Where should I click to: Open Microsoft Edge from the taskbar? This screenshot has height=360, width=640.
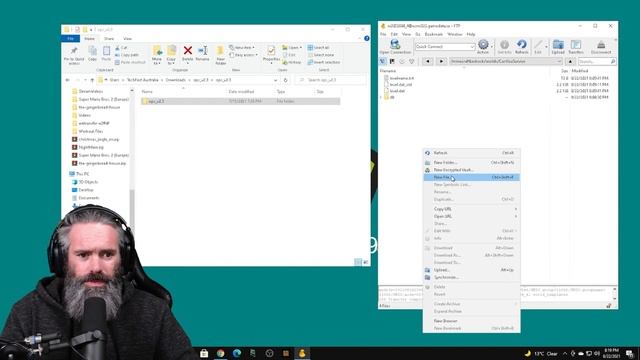pyautogui.click(x=237, y=353)
